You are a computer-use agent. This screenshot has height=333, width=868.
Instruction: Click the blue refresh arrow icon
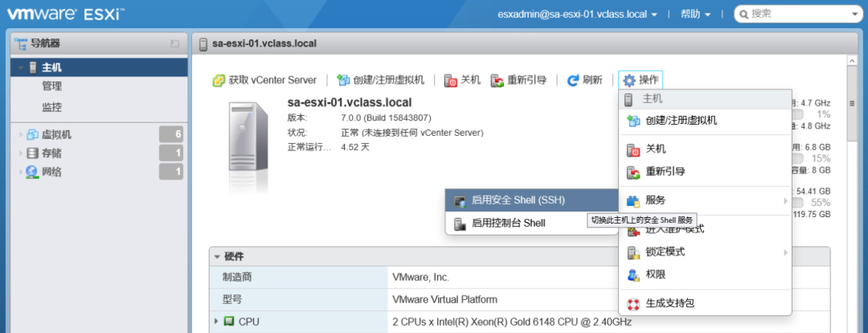click(574, 81)
